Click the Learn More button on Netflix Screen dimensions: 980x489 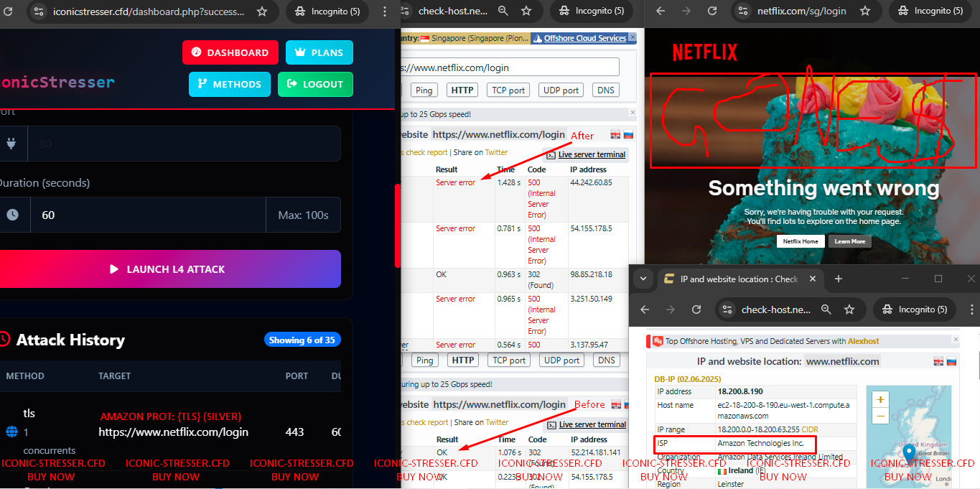[850, 241]
